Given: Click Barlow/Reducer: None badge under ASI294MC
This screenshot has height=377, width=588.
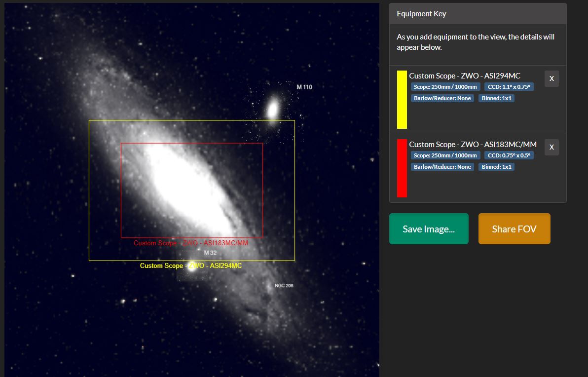Looking at the screenshot, I should [442, 98].
